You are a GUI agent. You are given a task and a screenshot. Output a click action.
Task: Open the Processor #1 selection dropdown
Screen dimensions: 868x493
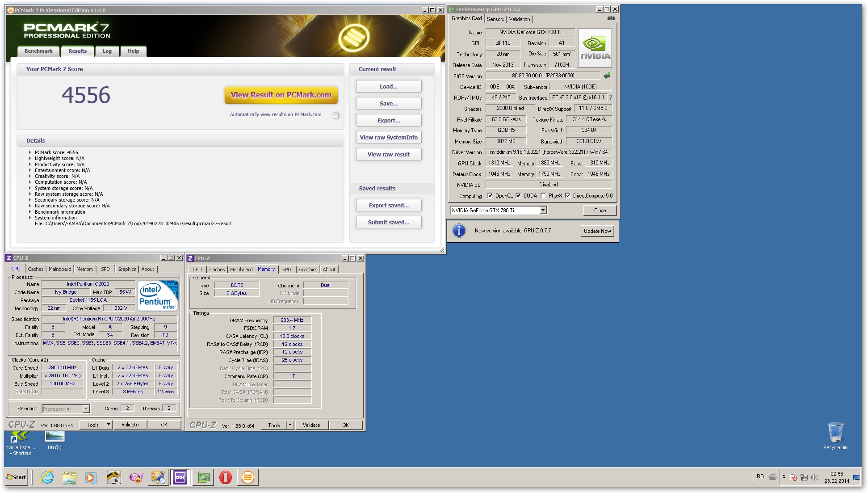pyautogui.click(x=86, y=409)
